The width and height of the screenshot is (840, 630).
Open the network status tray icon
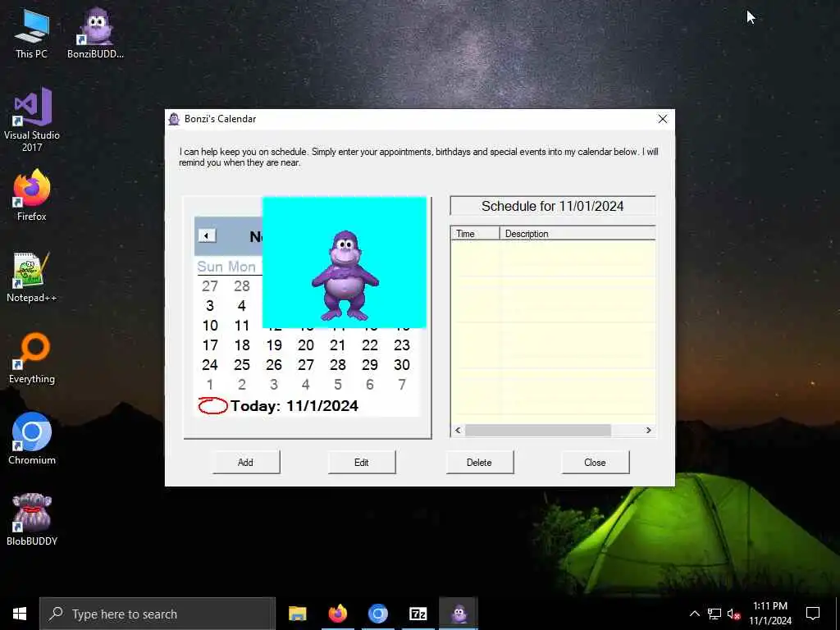point(714,614)
